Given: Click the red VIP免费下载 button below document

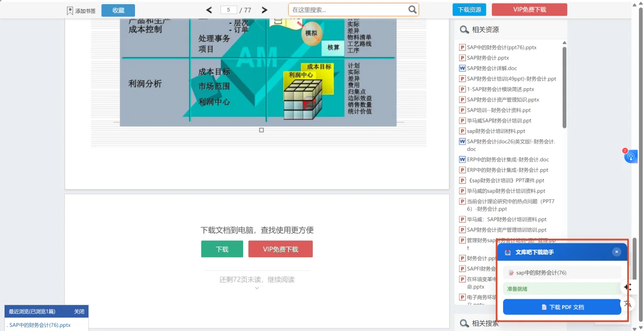Looking at the screenshot, I should [281, 249].
